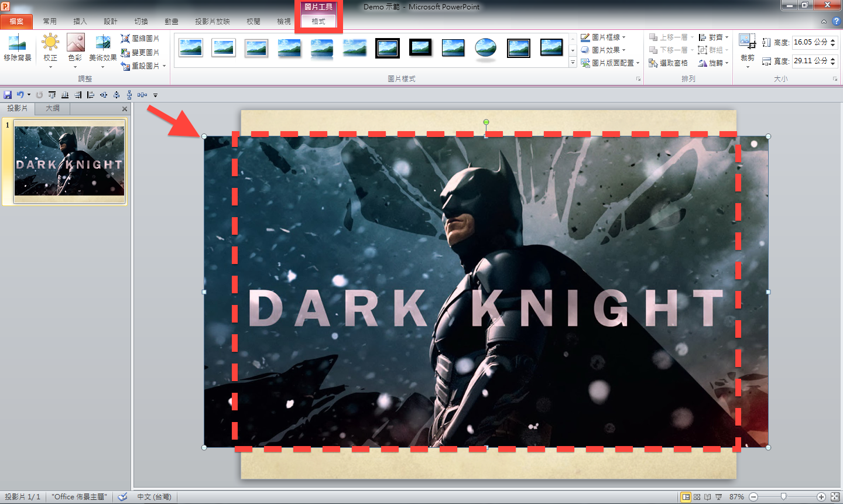Click the zoom in plus button
Image resolution: width=843 pixels, height=504 pixels.
[x=821, y=497]
